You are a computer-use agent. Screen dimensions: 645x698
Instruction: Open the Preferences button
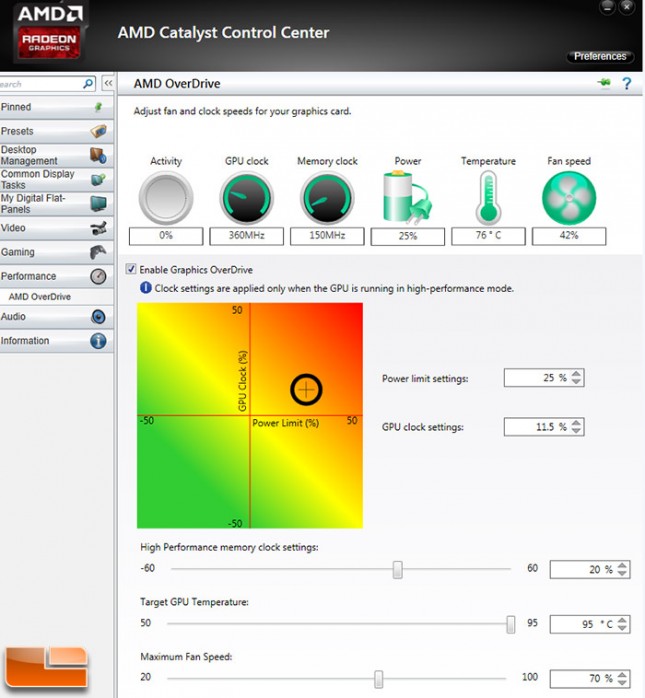click(x=600, y=56)
